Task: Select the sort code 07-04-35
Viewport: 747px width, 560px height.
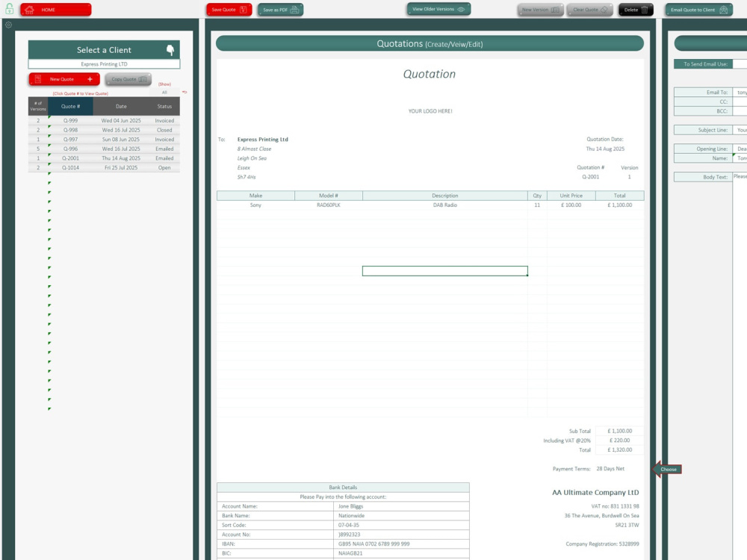Action: pyautogui.click(x=402, y=525)
